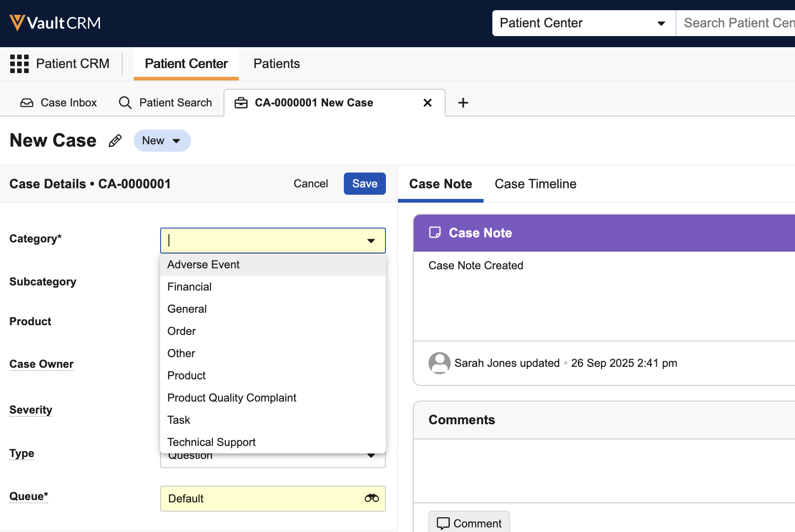Screen dimensions: 795x532
Task: Click the pencil icon to rename case
Action: [115, 141]
